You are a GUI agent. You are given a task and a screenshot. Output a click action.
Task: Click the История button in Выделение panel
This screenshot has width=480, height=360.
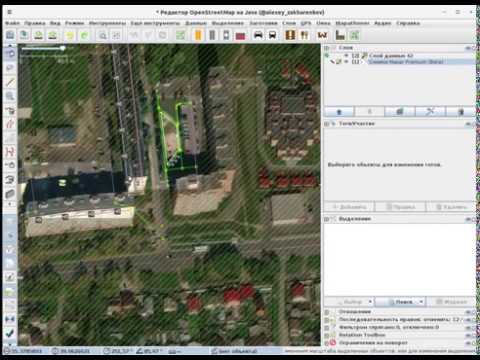tap(451, 302)
